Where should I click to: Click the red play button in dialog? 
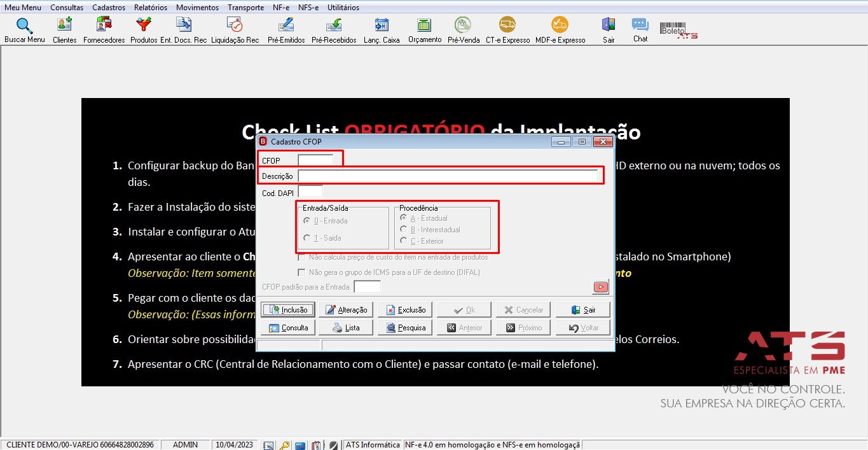tap(601, 287)
